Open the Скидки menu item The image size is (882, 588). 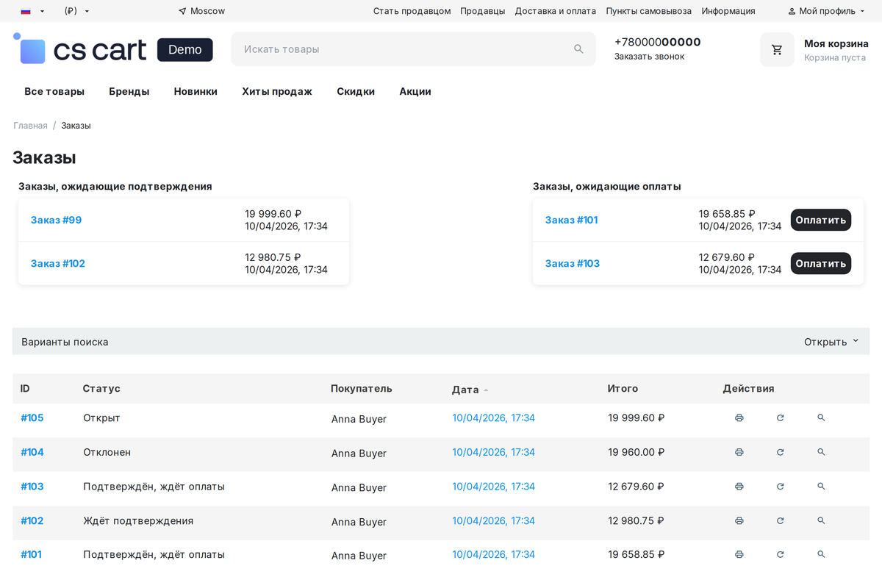pos(356,92)
